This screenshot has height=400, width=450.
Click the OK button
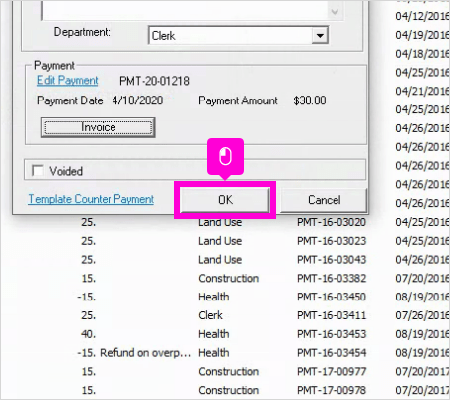[225, 200]
